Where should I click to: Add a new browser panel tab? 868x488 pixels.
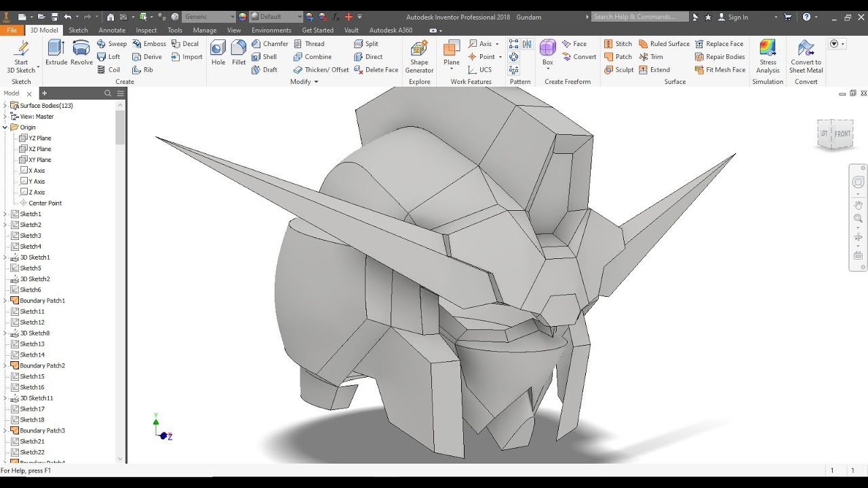[44, 94]
